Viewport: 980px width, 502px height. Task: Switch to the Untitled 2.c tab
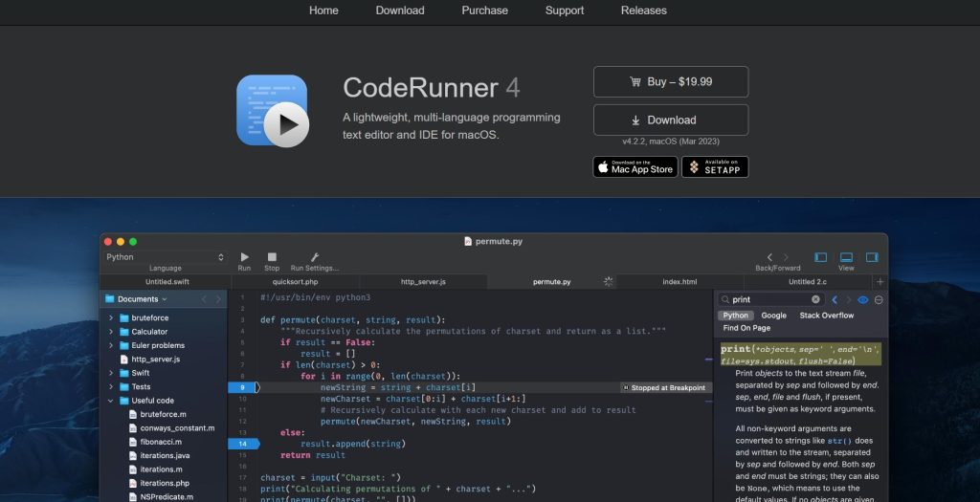click(x=807, y=281)
